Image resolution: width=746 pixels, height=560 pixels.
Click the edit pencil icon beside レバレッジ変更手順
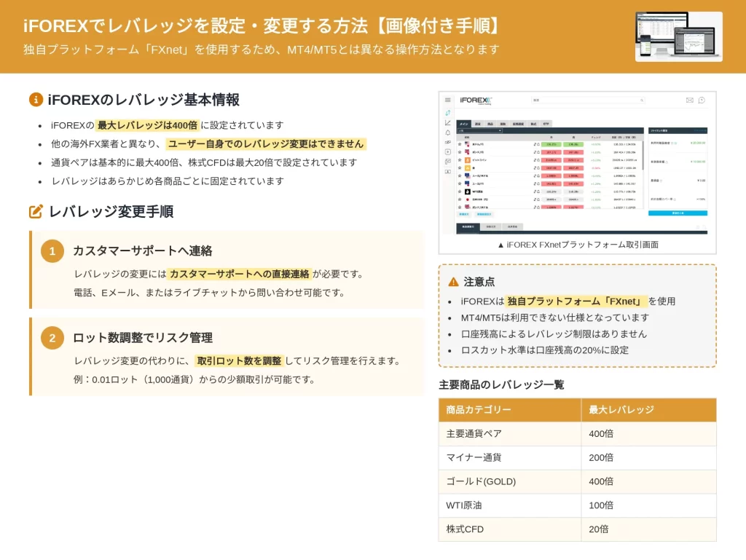36,211
